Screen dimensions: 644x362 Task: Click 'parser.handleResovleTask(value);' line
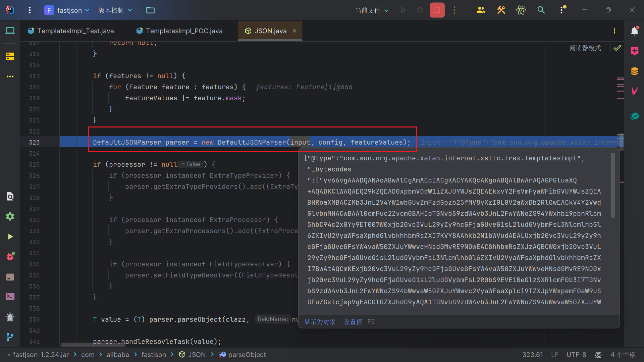157,342
